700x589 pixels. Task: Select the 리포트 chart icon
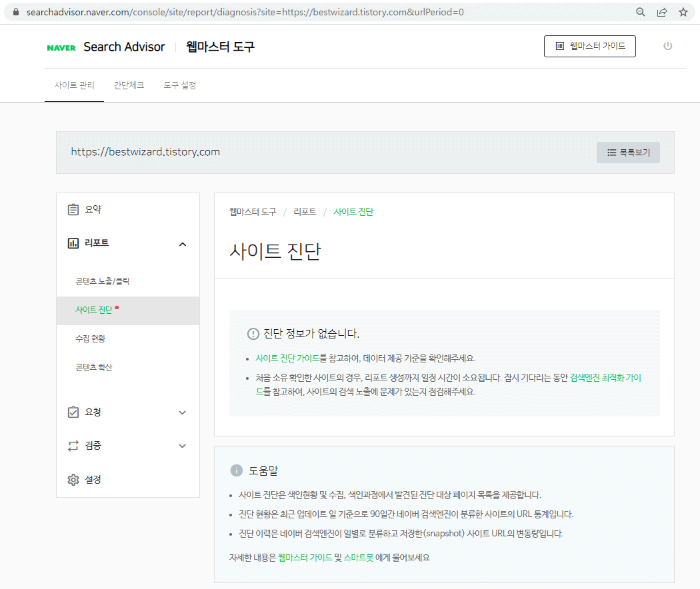pyautogui.click(x=74, y=243)
